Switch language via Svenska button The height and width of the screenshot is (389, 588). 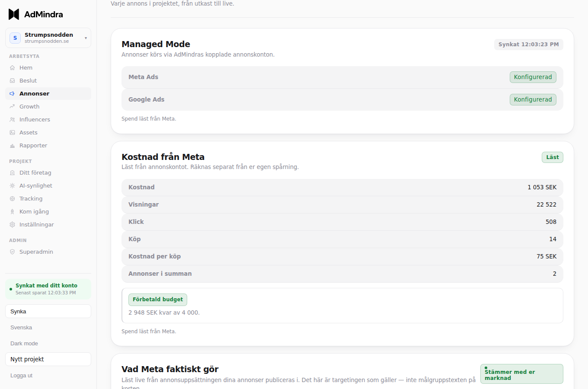(x=48, y=328)
